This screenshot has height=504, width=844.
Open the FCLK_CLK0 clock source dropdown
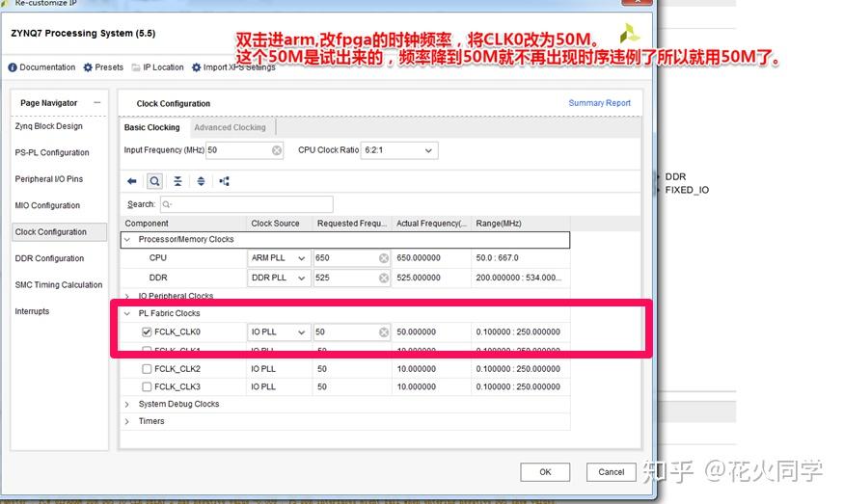[279, 332]
